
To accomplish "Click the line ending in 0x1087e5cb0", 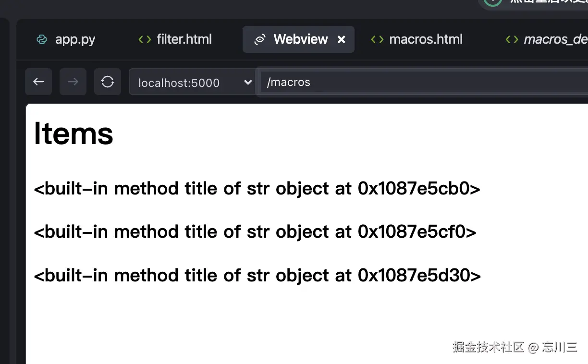I will tap(257, 189).
